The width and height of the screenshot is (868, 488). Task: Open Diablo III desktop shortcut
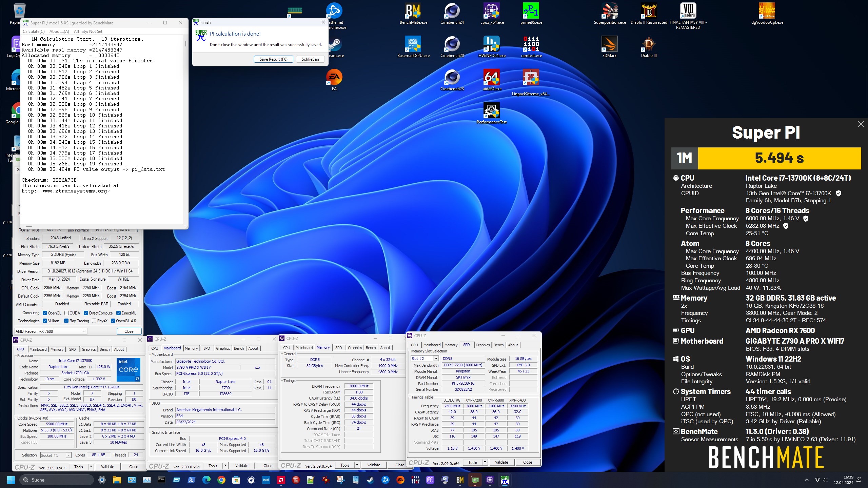tap(649, 47)
